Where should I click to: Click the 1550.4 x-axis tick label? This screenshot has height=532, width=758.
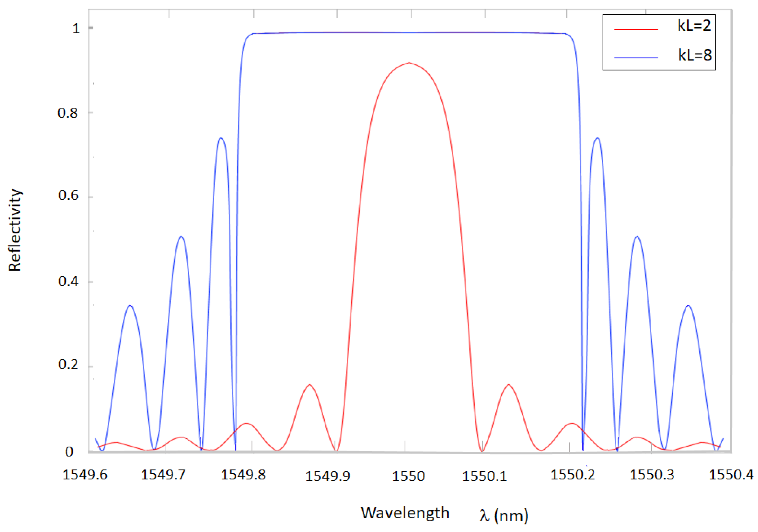click(731, 475)
